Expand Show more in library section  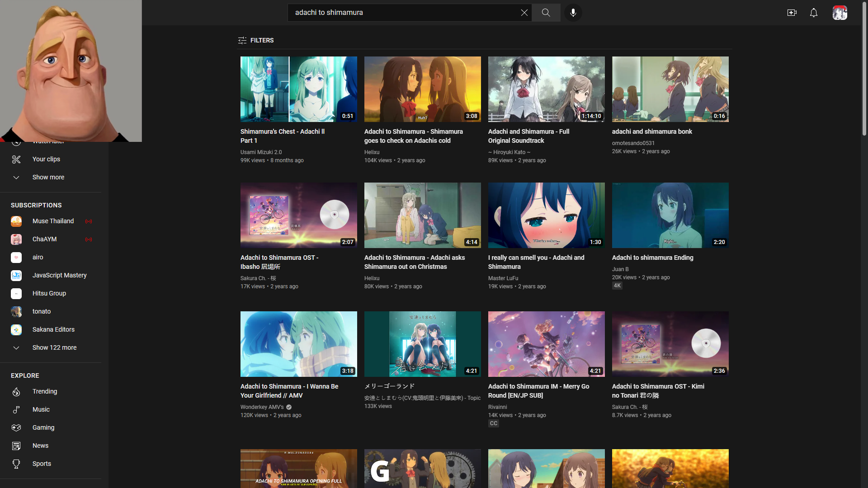pyautogui.click(x=48, y=177)
